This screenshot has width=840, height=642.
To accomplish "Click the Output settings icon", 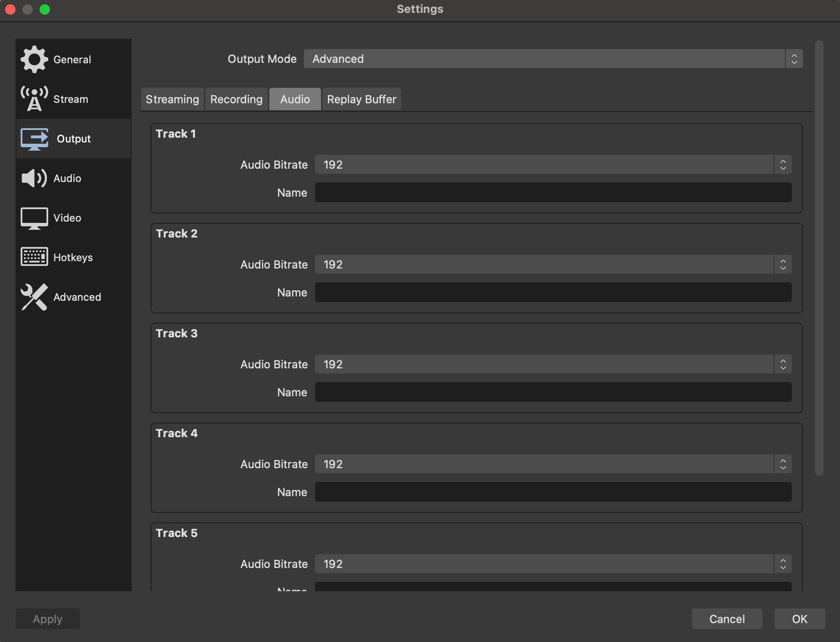I will tap(34, 138).
